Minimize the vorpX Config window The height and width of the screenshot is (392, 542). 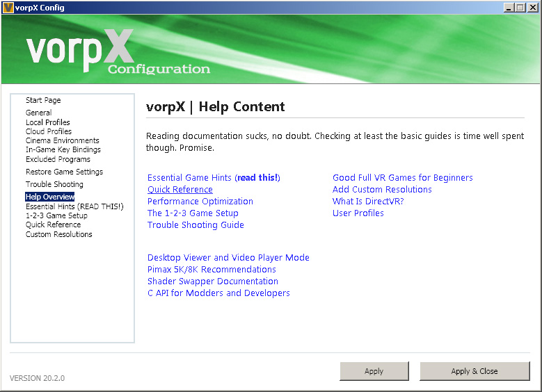click(x=508, y=8)
